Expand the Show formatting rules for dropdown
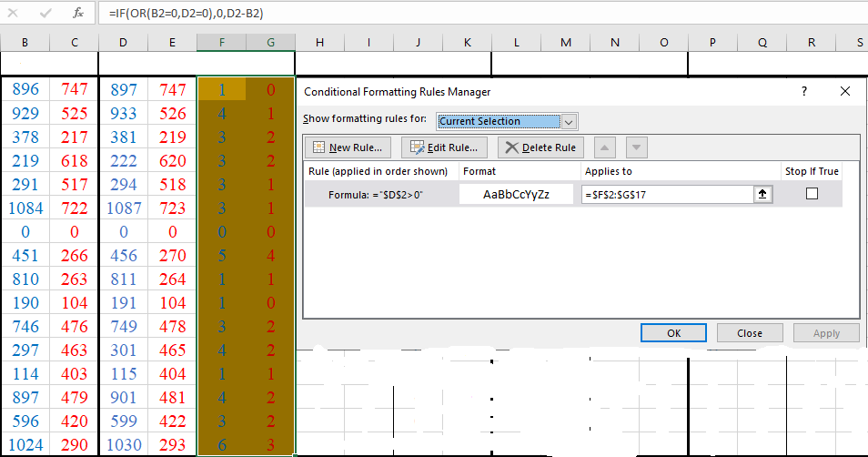Image resolution: width=868 pixels, height=457 pixels. 570,121
